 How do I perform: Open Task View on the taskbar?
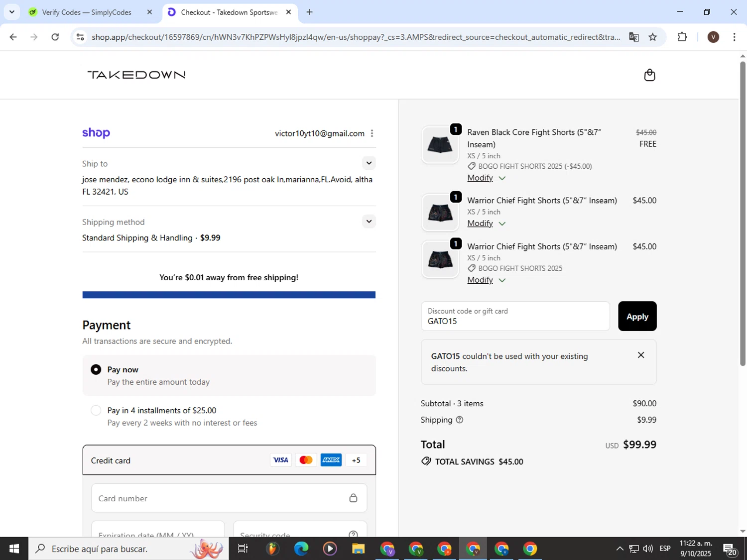coord(243,549)
